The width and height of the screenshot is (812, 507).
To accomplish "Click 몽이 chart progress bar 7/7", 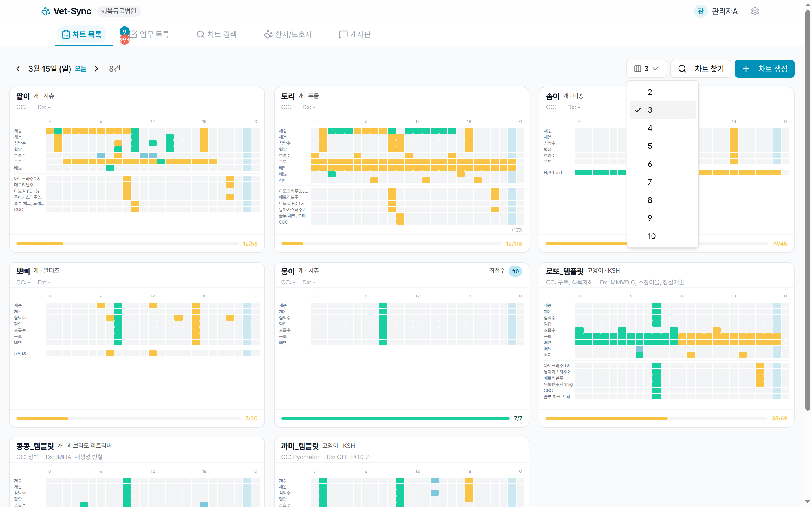I will [x=395, y=419].
